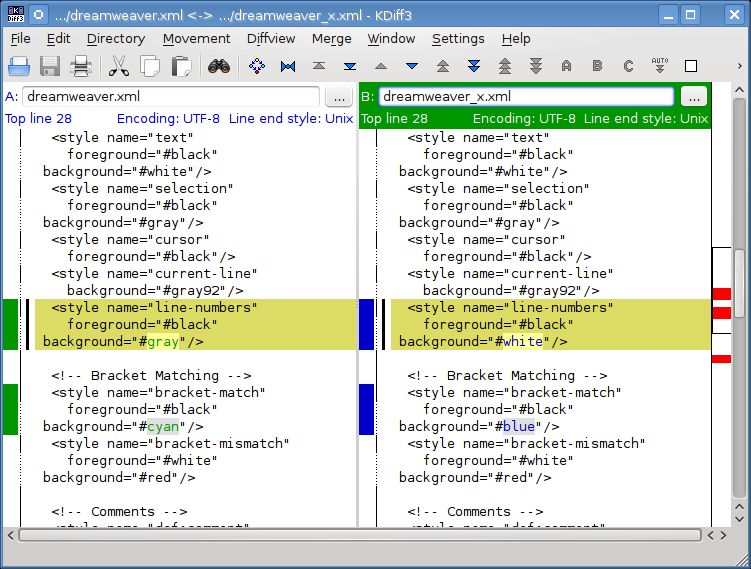This screenshot has width=751, height=569.
Task: Jump to next delta down arrow
Action: point(412,66)
